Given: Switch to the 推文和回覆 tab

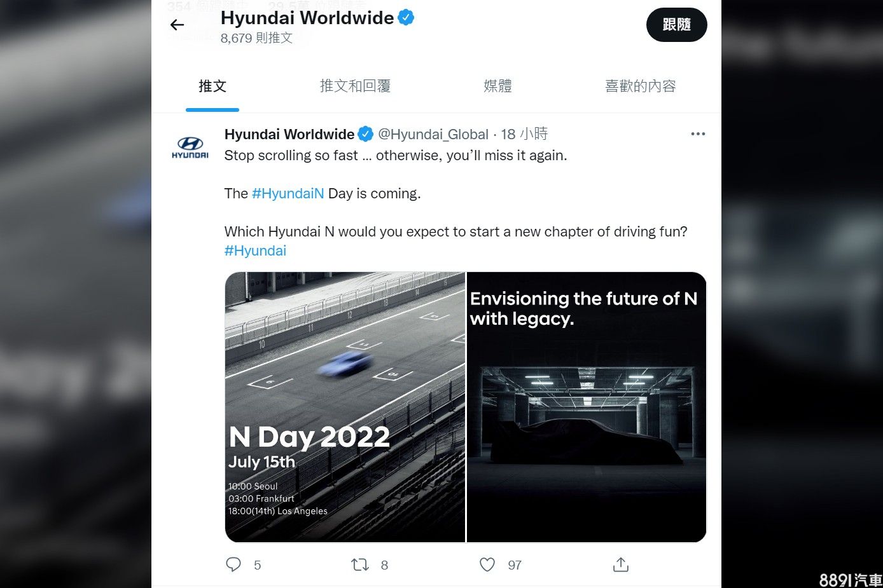Looking at the screenshot, I should click(355, 86).
